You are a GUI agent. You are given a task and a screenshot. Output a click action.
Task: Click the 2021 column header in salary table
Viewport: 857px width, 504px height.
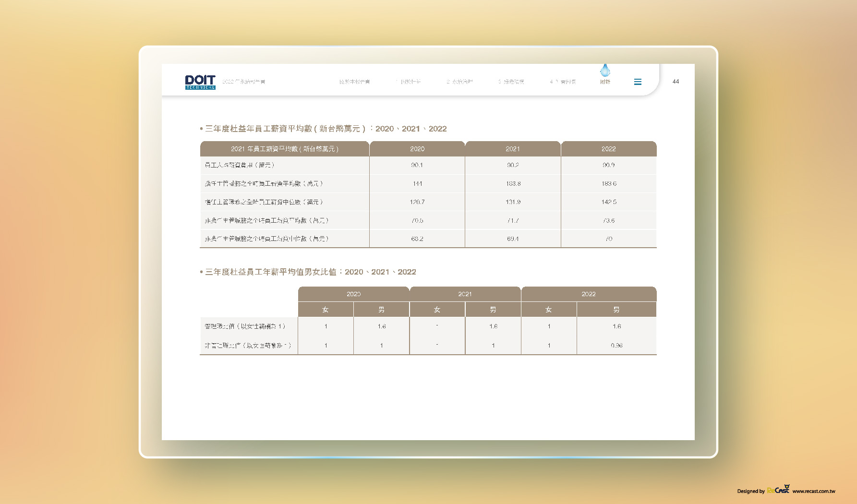(x=513, y=149)
